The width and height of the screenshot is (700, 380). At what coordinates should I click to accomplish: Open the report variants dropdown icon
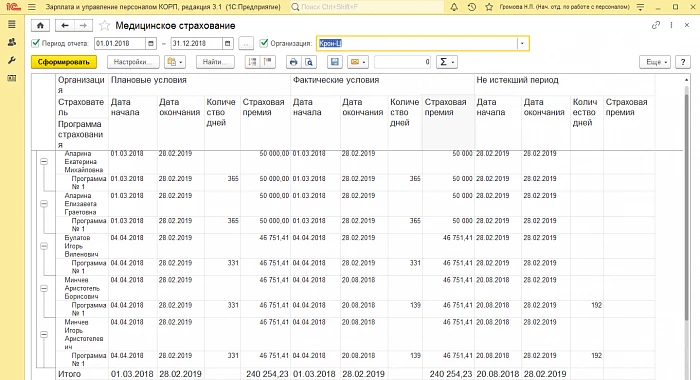[175, 62]
